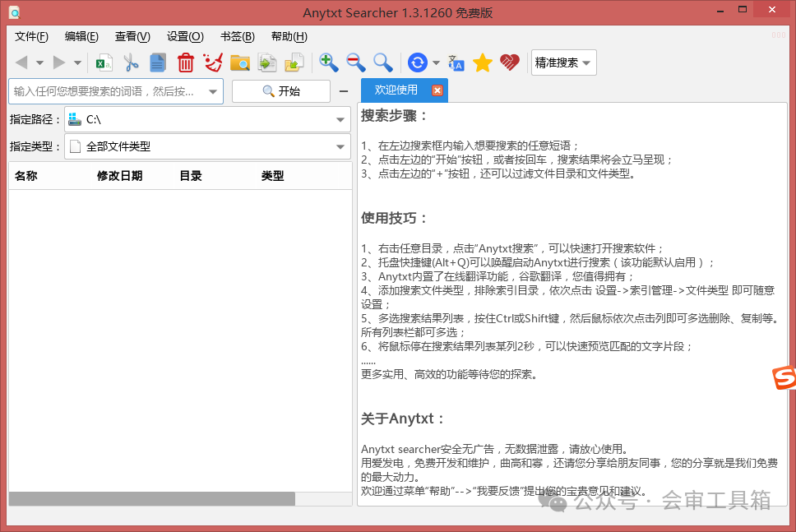This screenshot has width=796, height=532.
Task: Click the red trash delete icon
Action: [x=186, y=62]
